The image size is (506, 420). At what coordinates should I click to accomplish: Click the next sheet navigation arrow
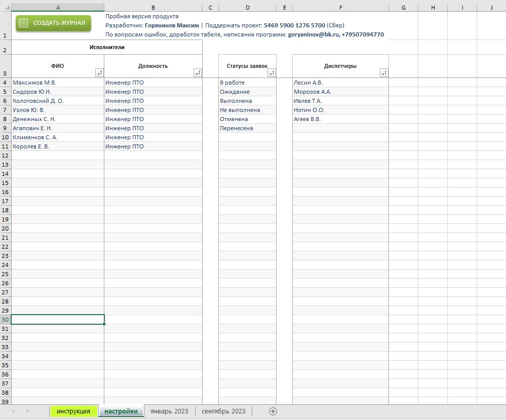pyautogui.click(x=28, y=411)
